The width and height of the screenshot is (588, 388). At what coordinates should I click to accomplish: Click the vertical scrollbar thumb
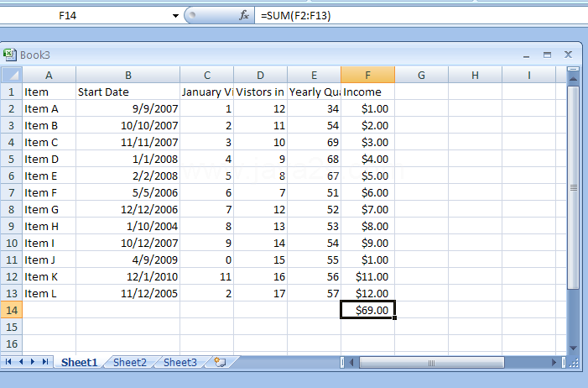click(574, 188)
